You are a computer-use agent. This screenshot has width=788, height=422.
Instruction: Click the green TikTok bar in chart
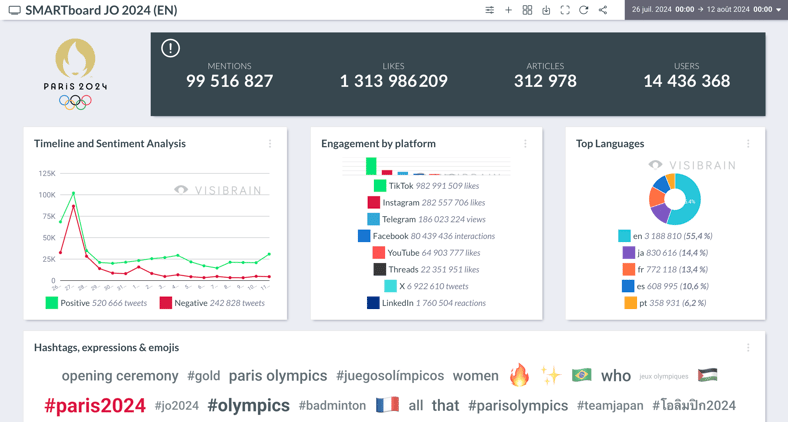(371, 166)
